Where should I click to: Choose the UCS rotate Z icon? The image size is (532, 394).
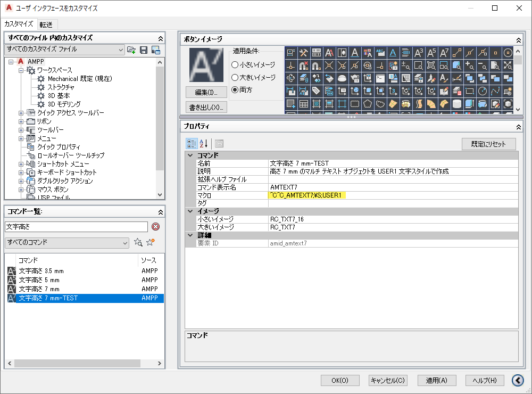point(431,91)
